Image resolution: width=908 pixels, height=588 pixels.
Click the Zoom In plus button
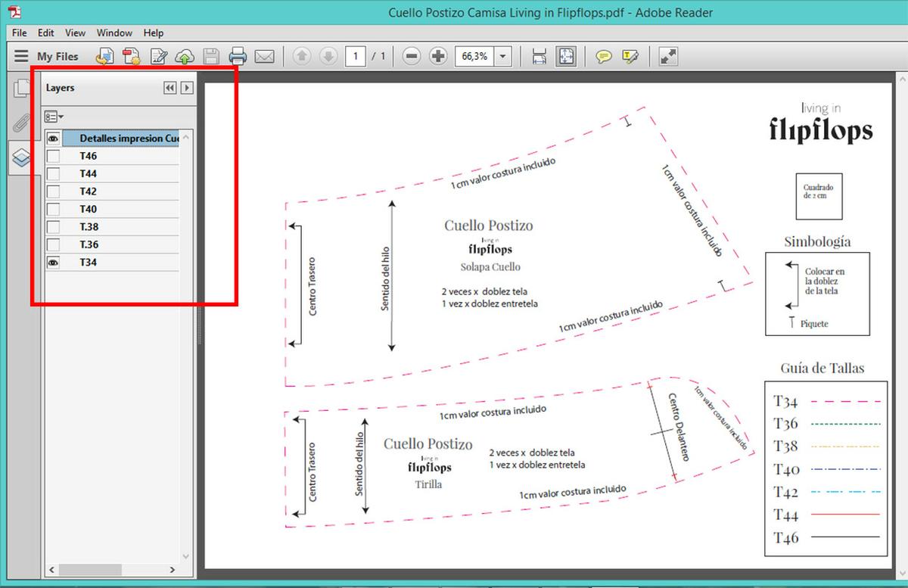[438, 56]
